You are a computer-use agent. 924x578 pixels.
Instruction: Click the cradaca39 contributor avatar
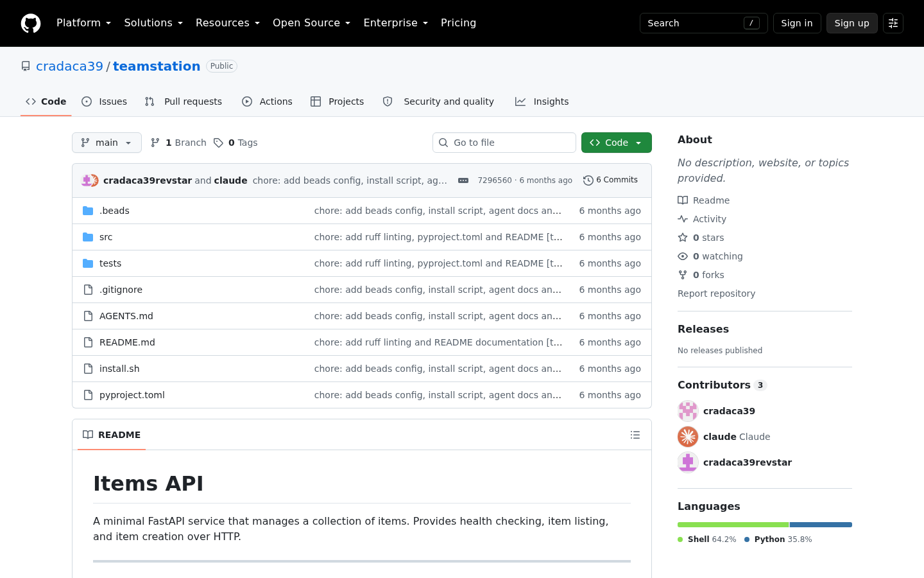(x=688, y=411)
